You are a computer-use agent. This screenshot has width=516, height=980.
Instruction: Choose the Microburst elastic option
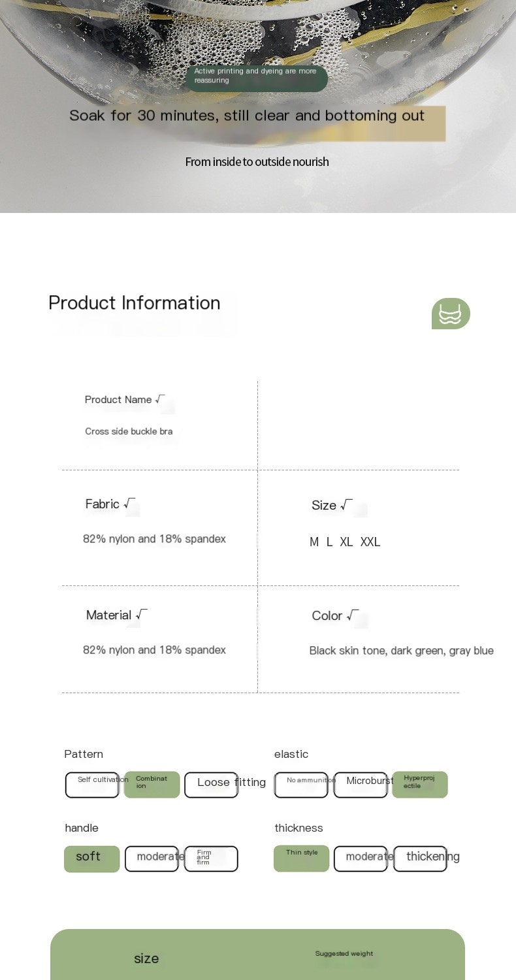coord(361,785)
